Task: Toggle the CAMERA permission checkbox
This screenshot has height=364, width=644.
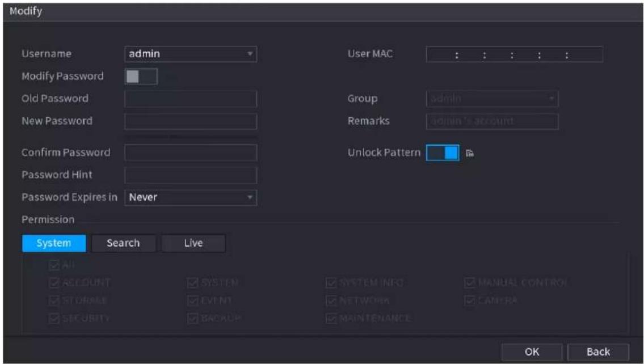Action: (470, 300)
